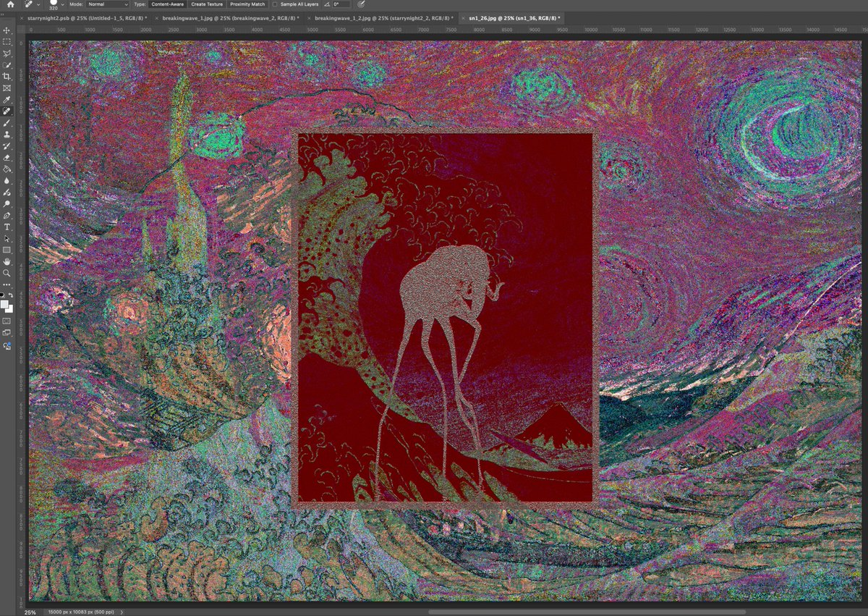Click the background color swatch
Image resolution: width=868 pixels, height=616 pixels.
(x=9, y=309)
